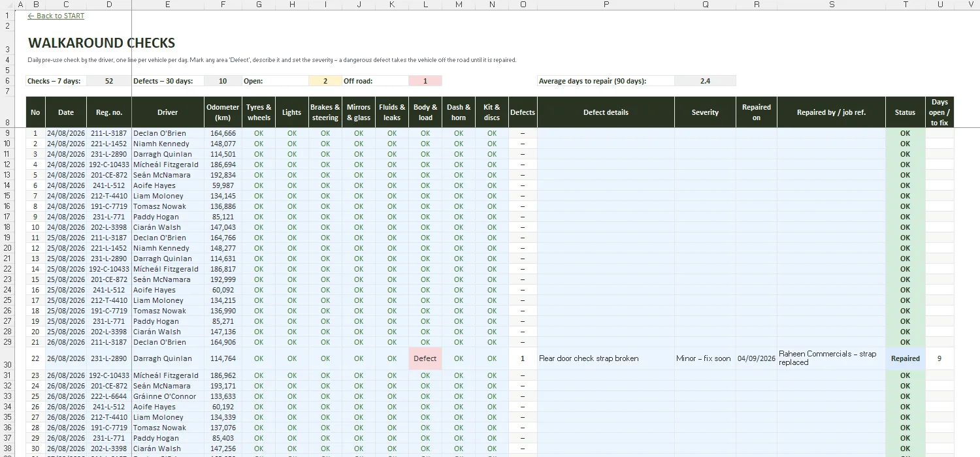Click the Defect details column header
Image resolution: width=980 pixels, height=457 pixels.
coord(606,112)
